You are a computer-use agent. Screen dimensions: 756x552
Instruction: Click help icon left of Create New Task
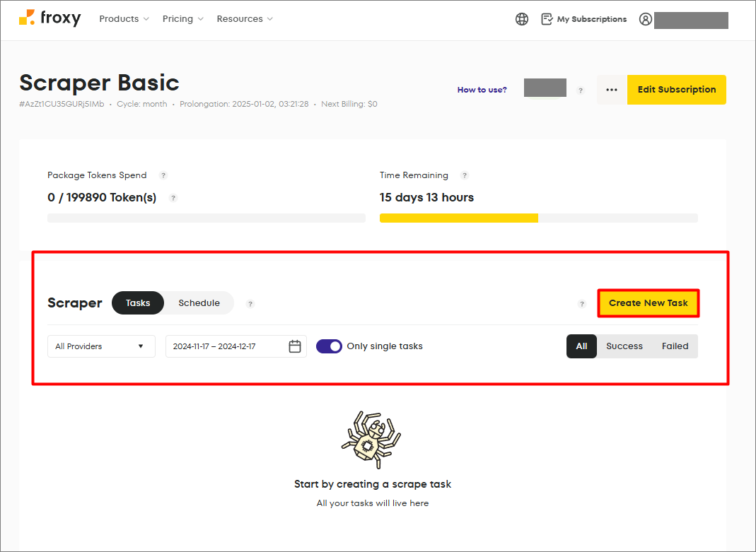click(x=582, y=303)
